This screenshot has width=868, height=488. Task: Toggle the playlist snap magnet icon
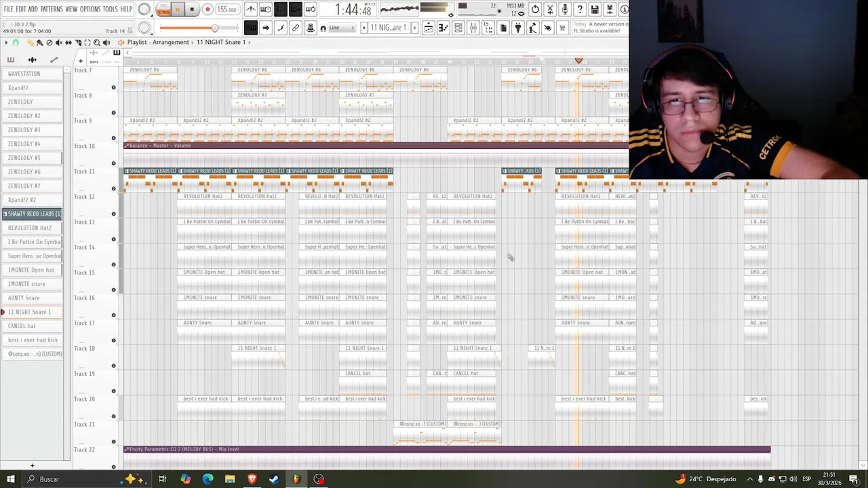[x=16, y=42]
